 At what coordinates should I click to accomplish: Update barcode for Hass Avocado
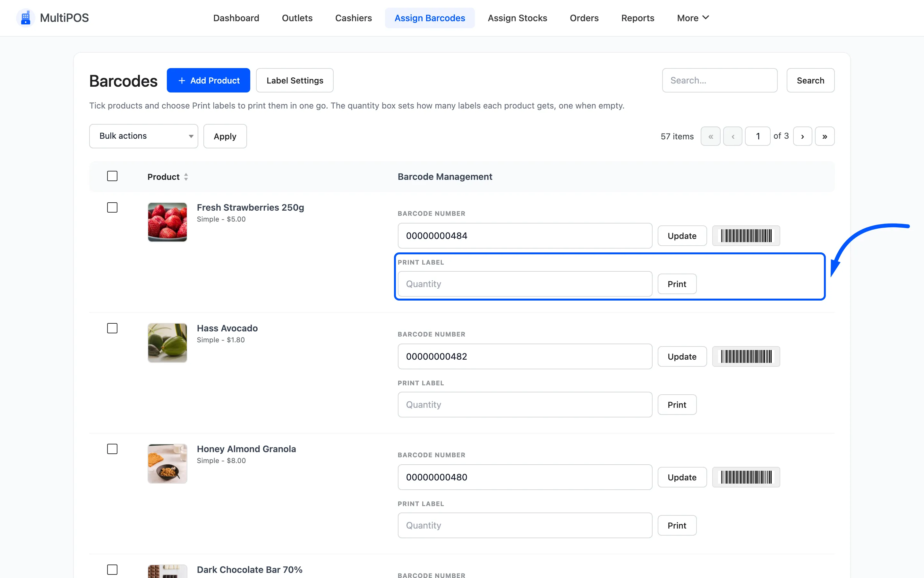[x=682, y=357]
